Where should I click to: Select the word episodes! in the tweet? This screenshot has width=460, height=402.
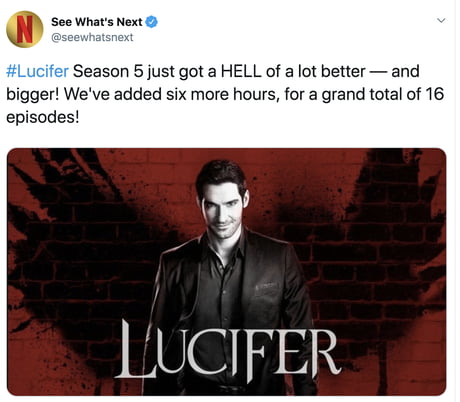click(x=43, y=117)
